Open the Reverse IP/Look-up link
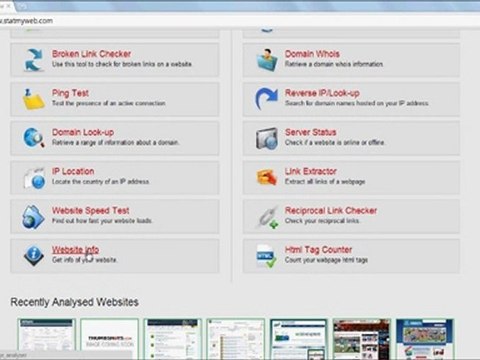 322,93
